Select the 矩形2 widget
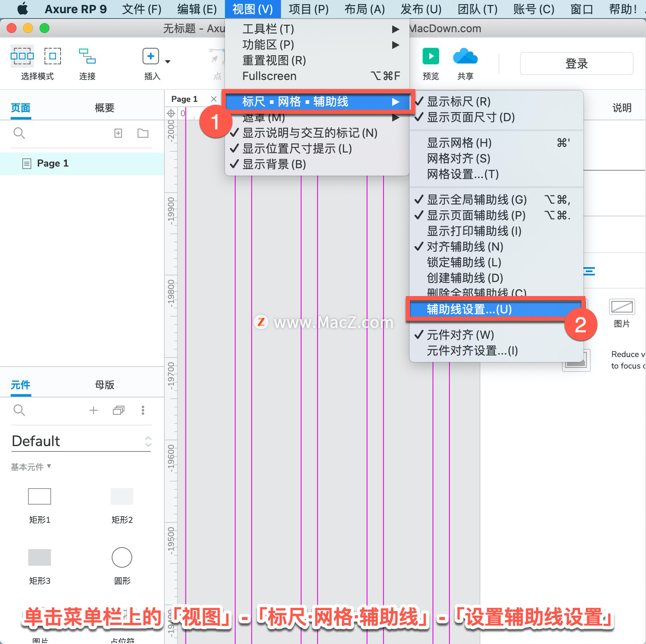Screen dimensions: 646x644 [x=122, y=496]
